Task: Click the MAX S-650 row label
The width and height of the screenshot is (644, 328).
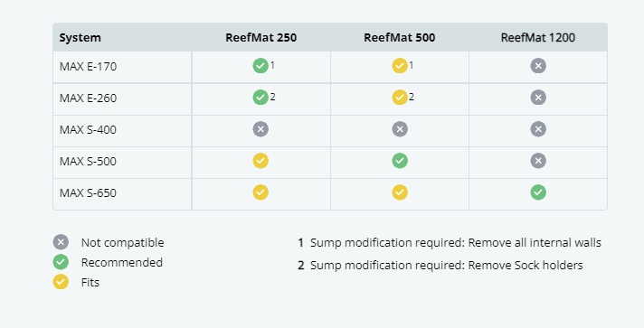Action: [88, 192]
